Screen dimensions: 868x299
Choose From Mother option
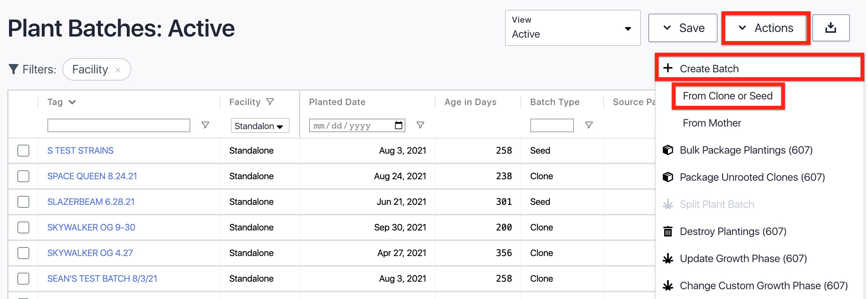coord(712,123)
